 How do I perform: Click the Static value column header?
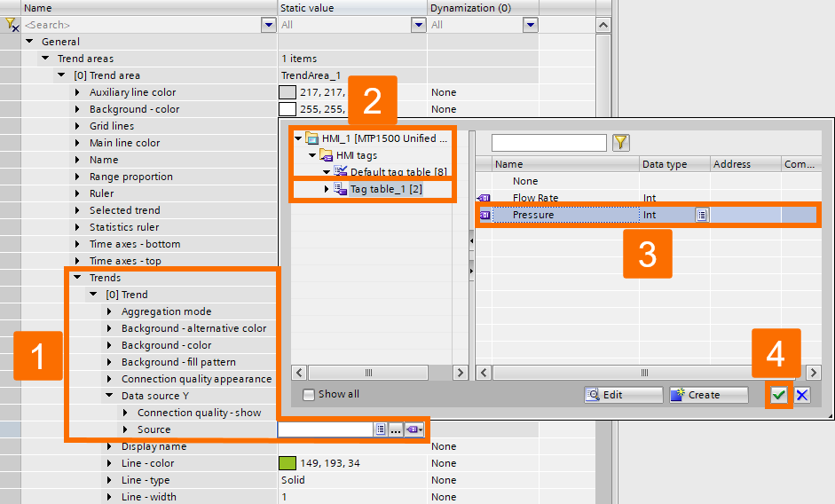(x=352, y=8)
